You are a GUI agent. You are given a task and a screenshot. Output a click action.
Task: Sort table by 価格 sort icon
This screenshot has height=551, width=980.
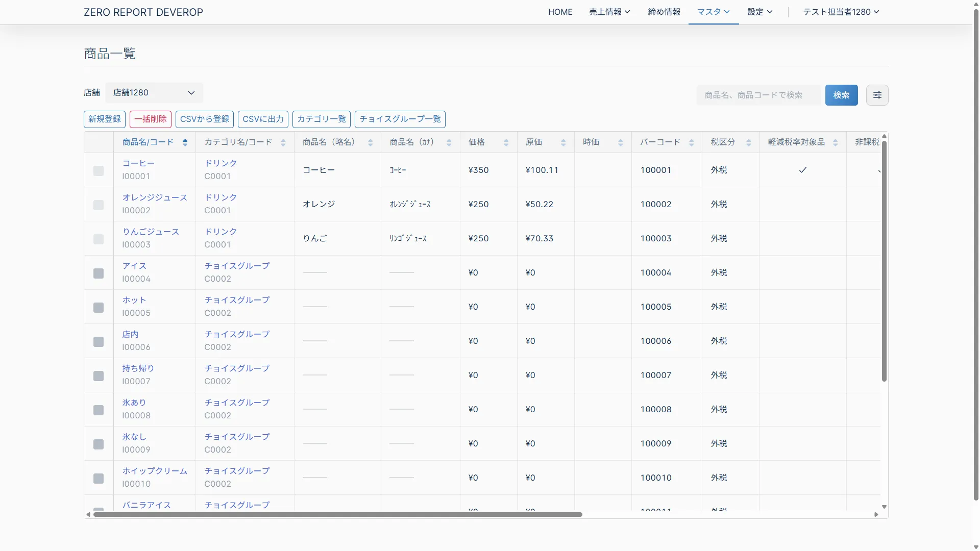click(506, 142)
